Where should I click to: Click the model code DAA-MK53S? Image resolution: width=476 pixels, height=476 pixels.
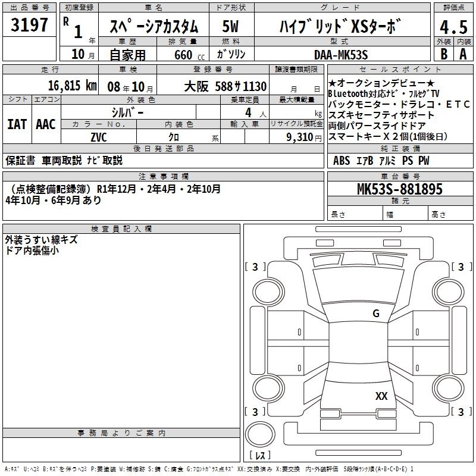point(341,55)
